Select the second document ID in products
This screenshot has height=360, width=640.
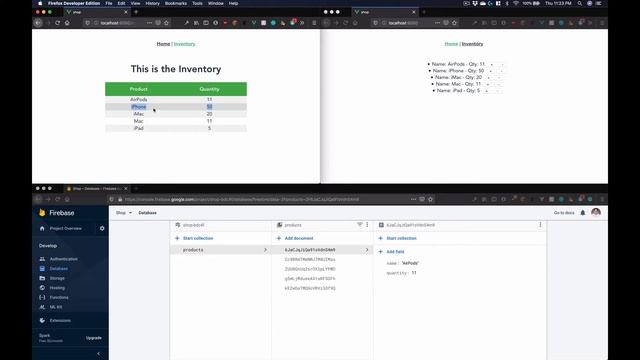tap(310, 259)
